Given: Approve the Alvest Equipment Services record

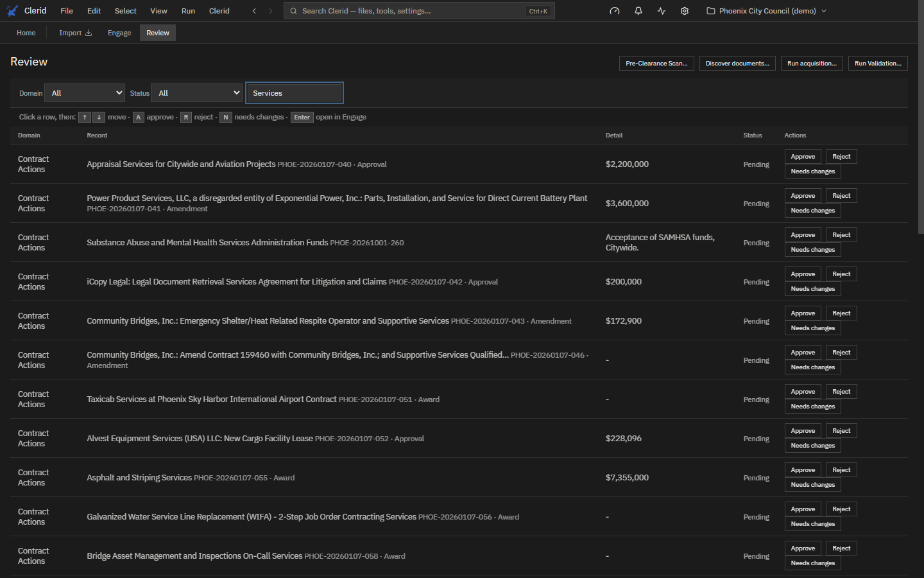Looking at the screenshot, I should 803,431.
